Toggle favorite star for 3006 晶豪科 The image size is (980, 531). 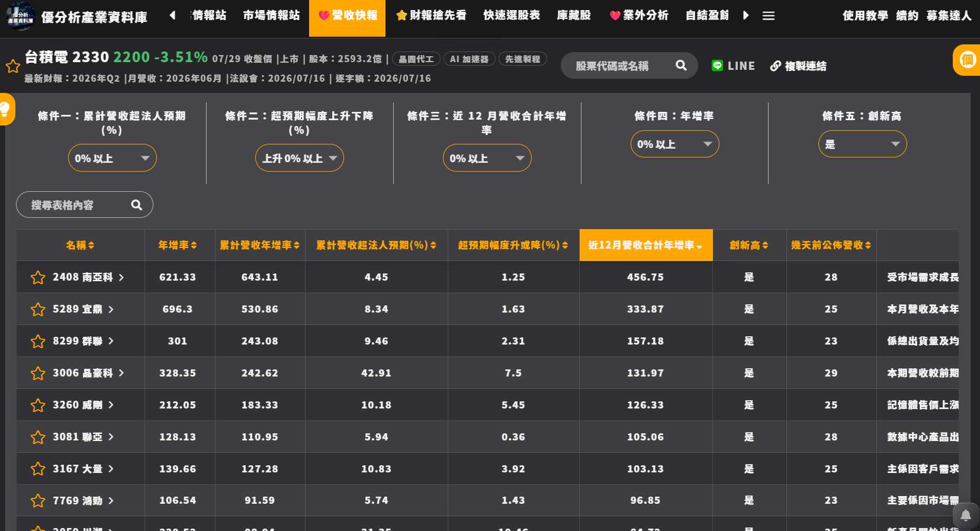38,373
